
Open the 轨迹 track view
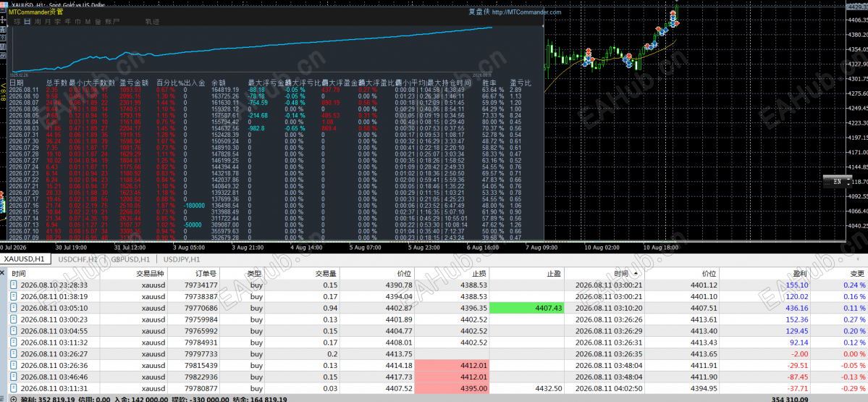pyautogui.click(x=152, y=22)
